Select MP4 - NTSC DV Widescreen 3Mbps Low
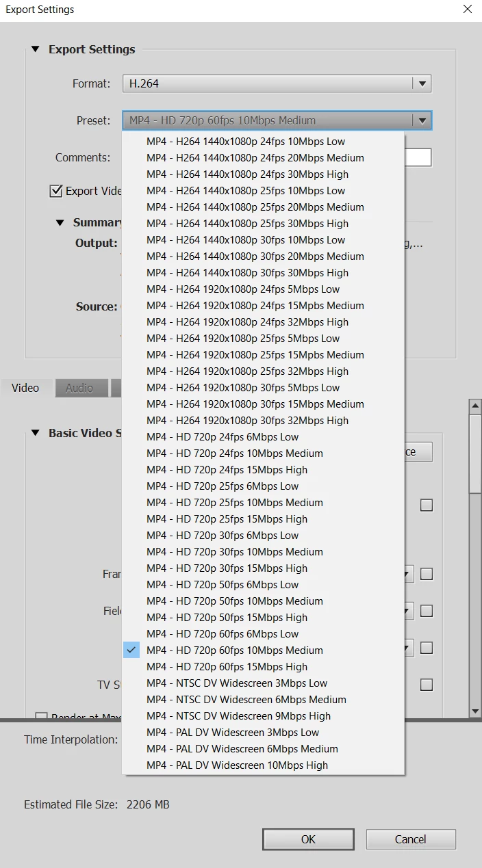The height and width of the screenshot is (868, 482). click(237, 683)
